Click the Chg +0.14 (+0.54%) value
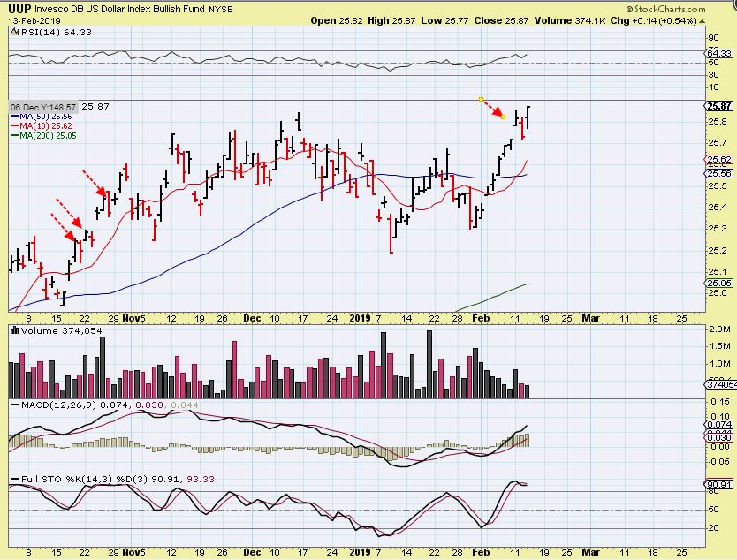The image size is (737, 560). tap(653, 20)
